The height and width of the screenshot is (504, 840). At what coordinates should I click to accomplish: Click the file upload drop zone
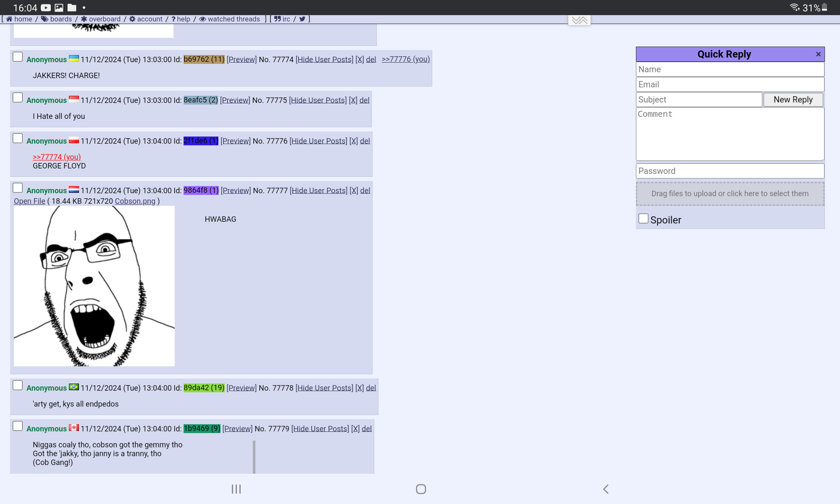pos(730,194)
